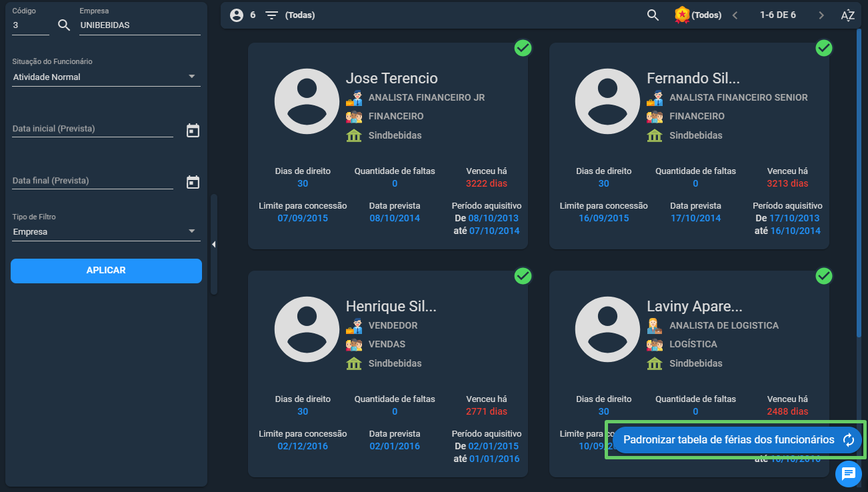This screenshot has width=868, height=492.
Task: Click department icon beside VENDAS
Action: (x=354, y=345)
